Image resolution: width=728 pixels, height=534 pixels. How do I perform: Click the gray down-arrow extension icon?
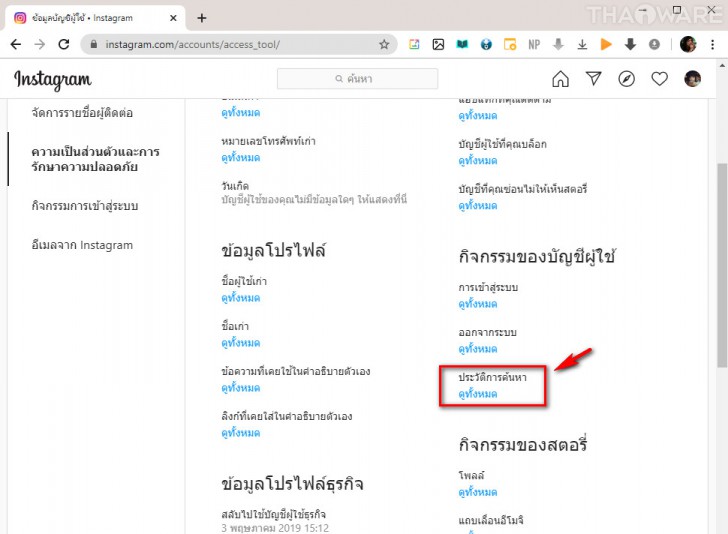(558, 45)
